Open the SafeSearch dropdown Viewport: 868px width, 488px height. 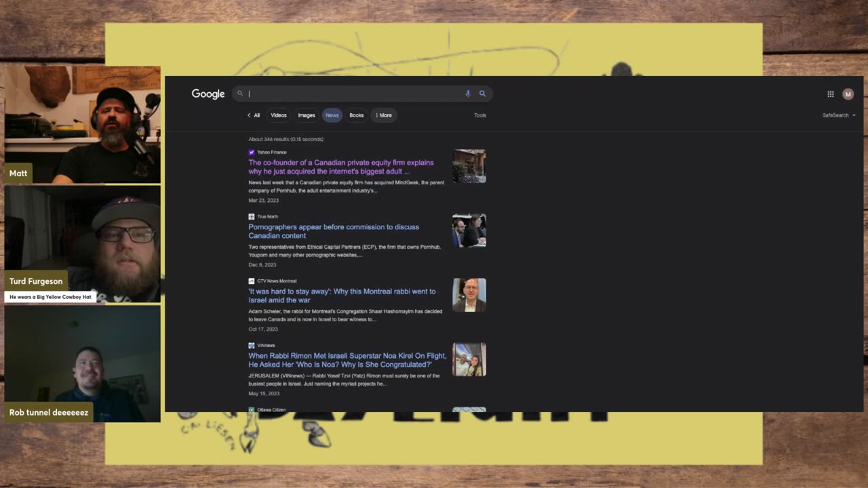(839, 115)
